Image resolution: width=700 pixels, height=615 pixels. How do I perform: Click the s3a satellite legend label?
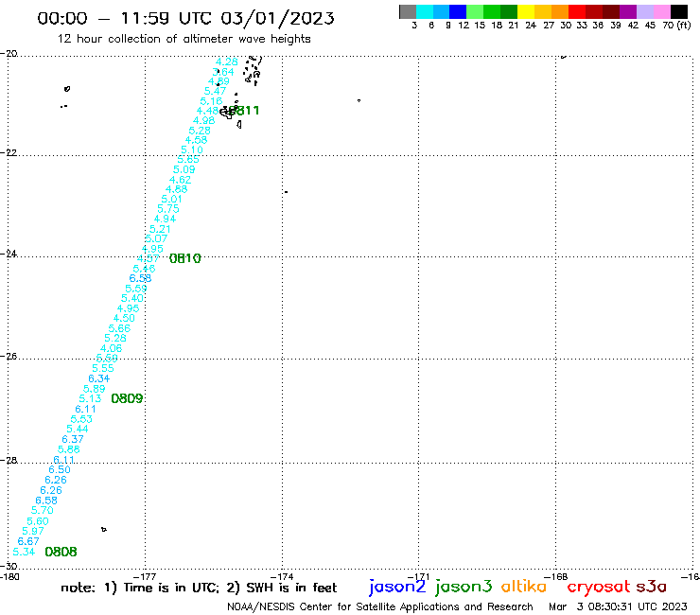(x=652, y=587)
